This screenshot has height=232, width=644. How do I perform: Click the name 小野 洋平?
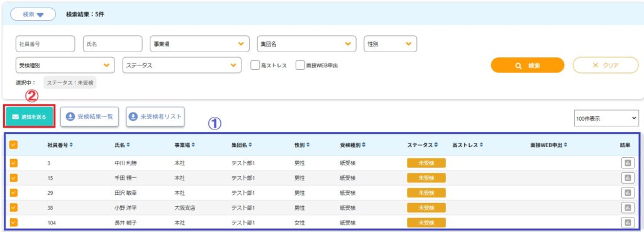point(126,207)
